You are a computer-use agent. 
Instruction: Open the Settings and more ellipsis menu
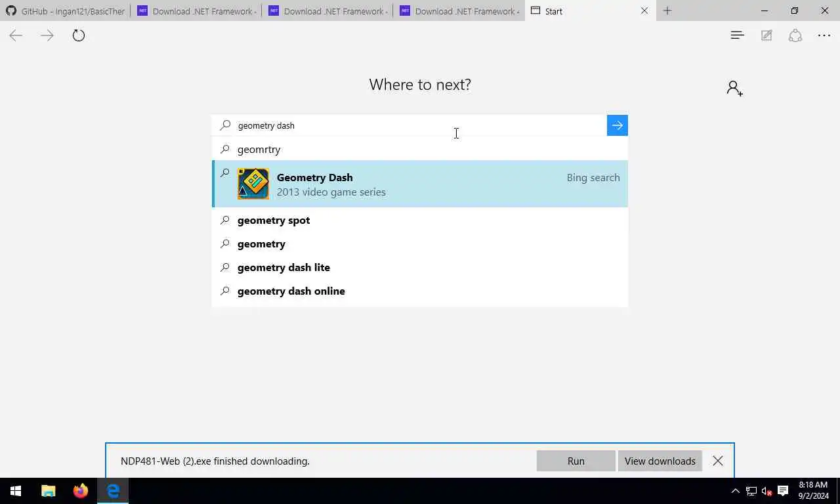click(824, 35)
